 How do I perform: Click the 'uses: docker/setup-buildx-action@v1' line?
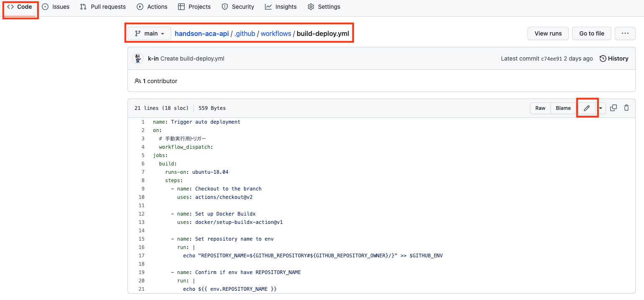(230, 222)
